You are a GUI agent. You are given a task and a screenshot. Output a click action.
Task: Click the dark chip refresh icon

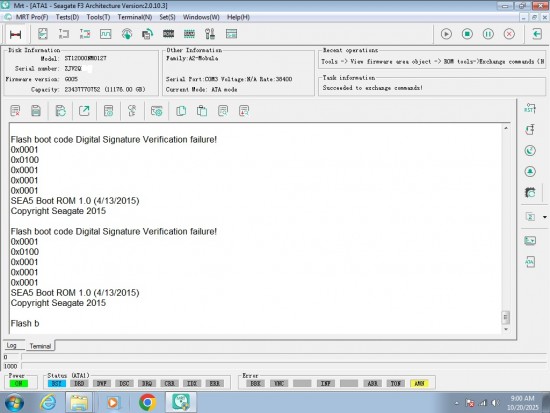point(530,192)
